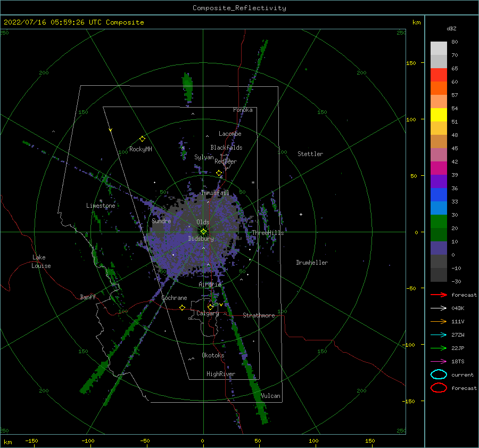Pick the light gray 80 dBZ color band
The height and width of the screenshot is (448, 479).
tap(439, 48)
